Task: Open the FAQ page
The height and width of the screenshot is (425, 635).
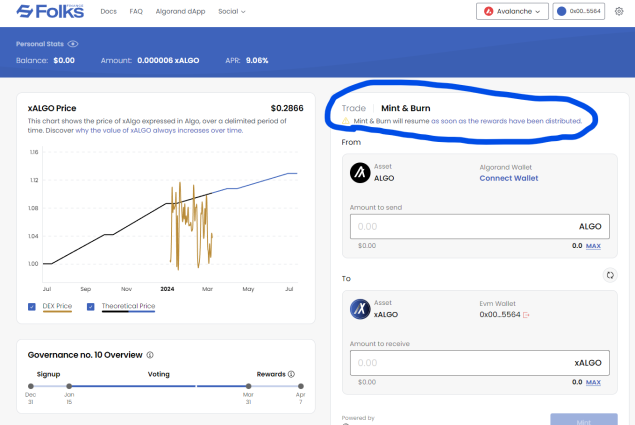Action: coord(136,11)
